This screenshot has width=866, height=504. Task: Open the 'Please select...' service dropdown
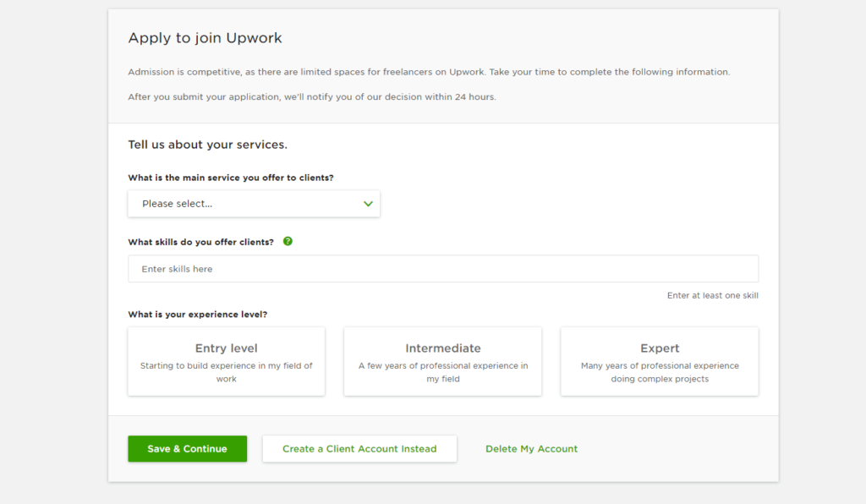click(x=254, y=204)
